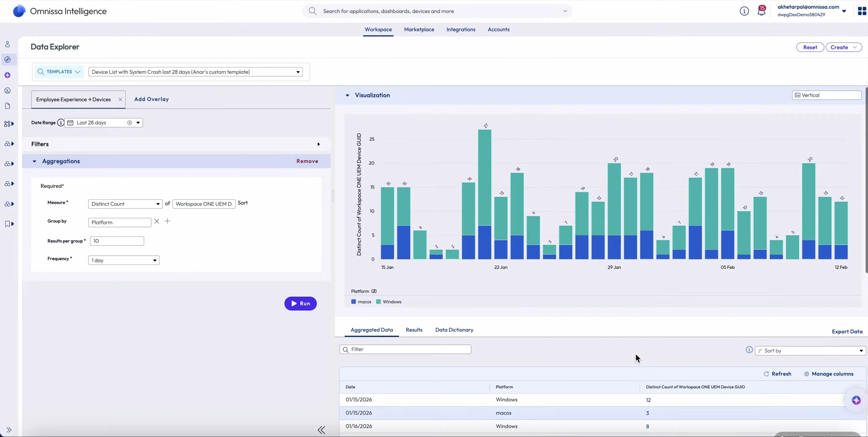This screenshot has width=868, height=437.
Task: Open the Integrations tab
Action: point(461,30)
